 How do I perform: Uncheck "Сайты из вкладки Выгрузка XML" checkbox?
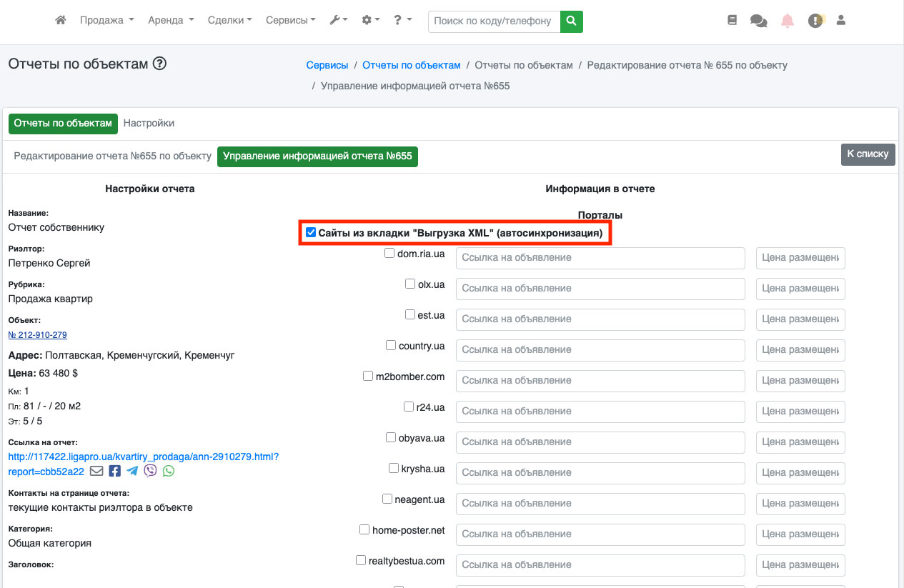311,233
